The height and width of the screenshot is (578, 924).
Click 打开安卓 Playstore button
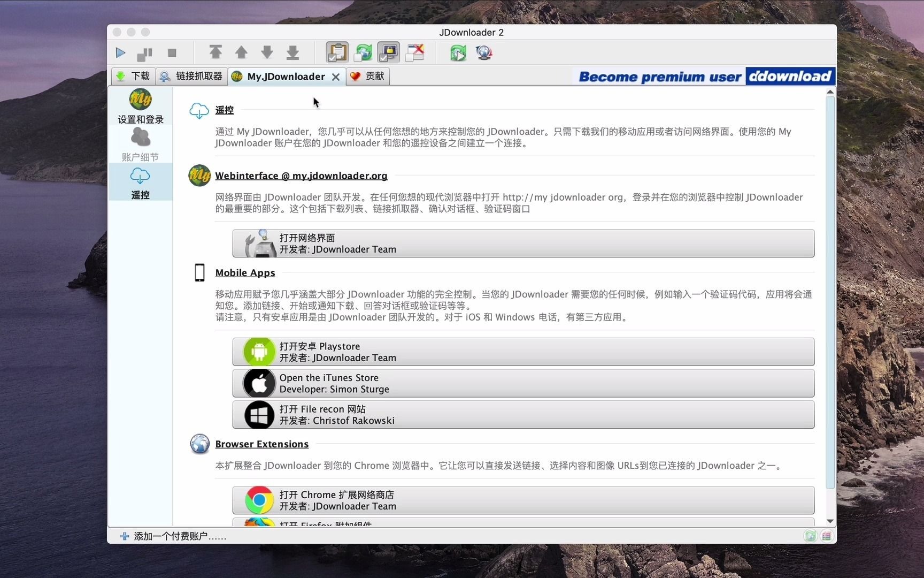coord(523,352)
